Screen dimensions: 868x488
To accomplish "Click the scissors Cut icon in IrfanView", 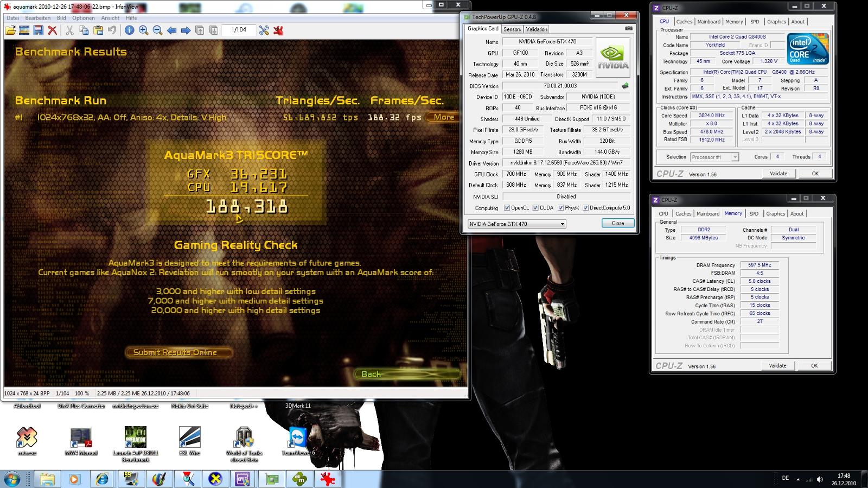I will tap(69, 30).
